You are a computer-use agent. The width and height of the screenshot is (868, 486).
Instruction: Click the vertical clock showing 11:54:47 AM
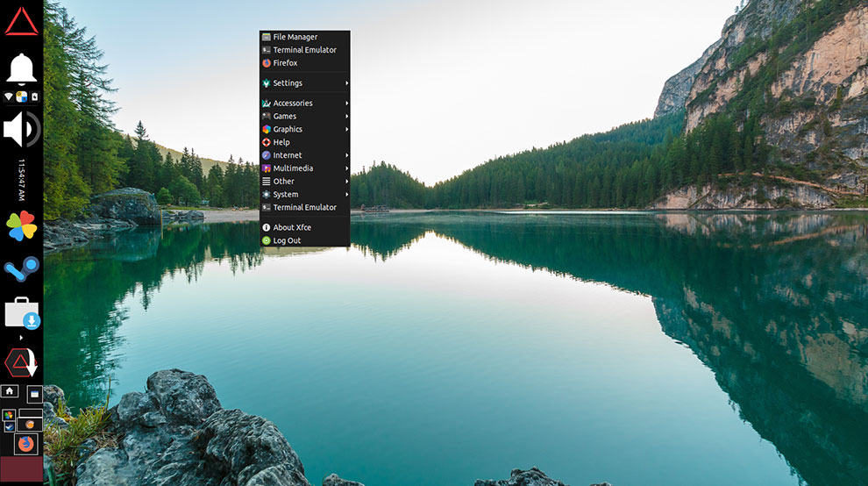click(x=22, y=180)
